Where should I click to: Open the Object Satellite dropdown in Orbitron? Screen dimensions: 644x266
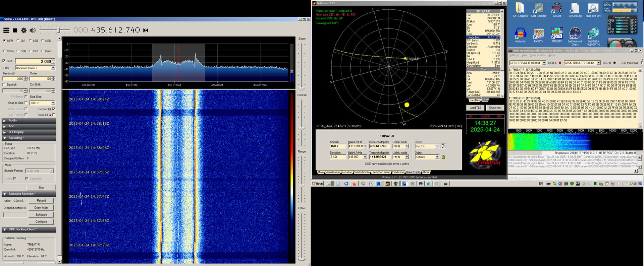(427, 157)
